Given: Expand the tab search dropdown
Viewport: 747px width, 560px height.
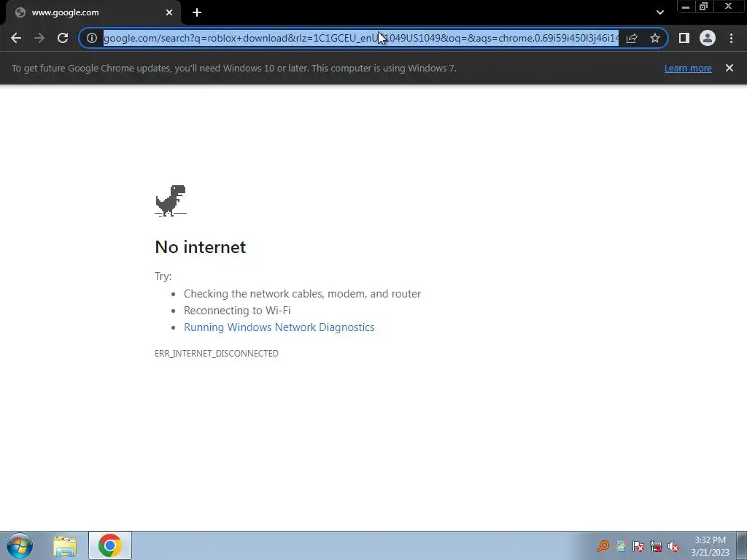Looking at the screenshot, I should 659,12.
